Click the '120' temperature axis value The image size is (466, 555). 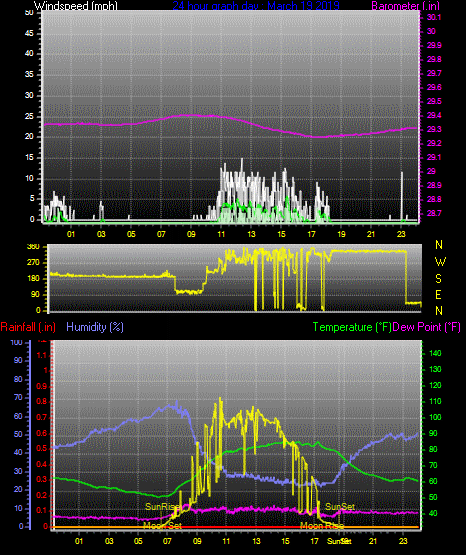(435, 385)
